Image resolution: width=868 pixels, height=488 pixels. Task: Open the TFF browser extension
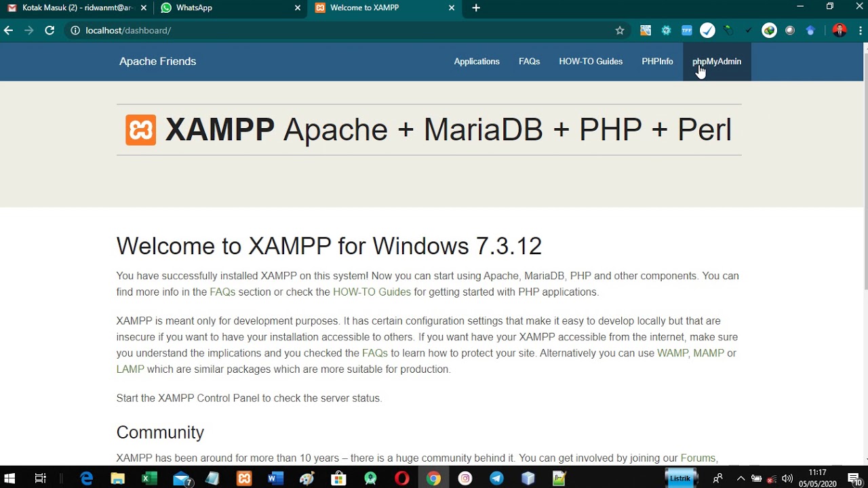click(687, 30)
